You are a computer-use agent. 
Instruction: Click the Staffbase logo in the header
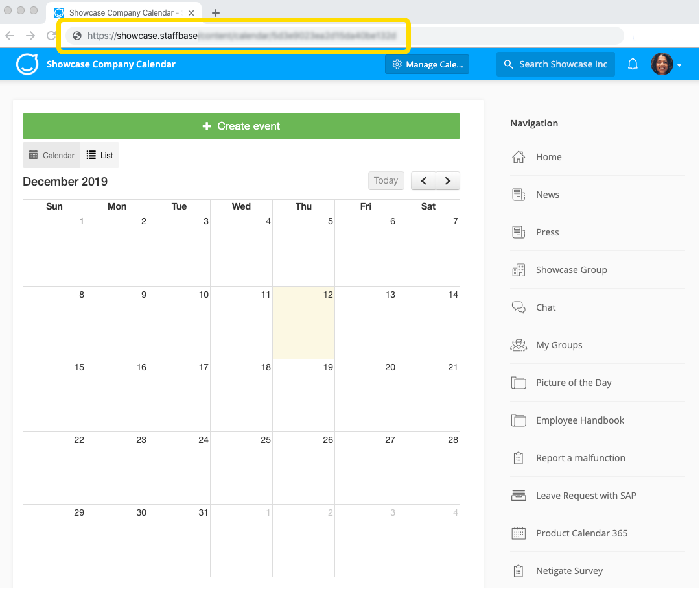(x=27, y=64)
